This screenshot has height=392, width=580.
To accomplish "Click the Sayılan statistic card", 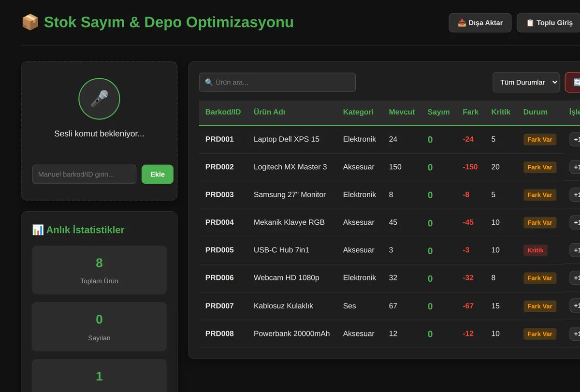I will (x=99, y=327).
